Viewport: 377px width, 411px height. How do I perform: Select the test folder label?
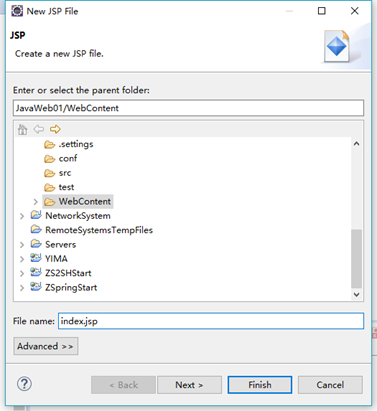click(x=66, y=187)
